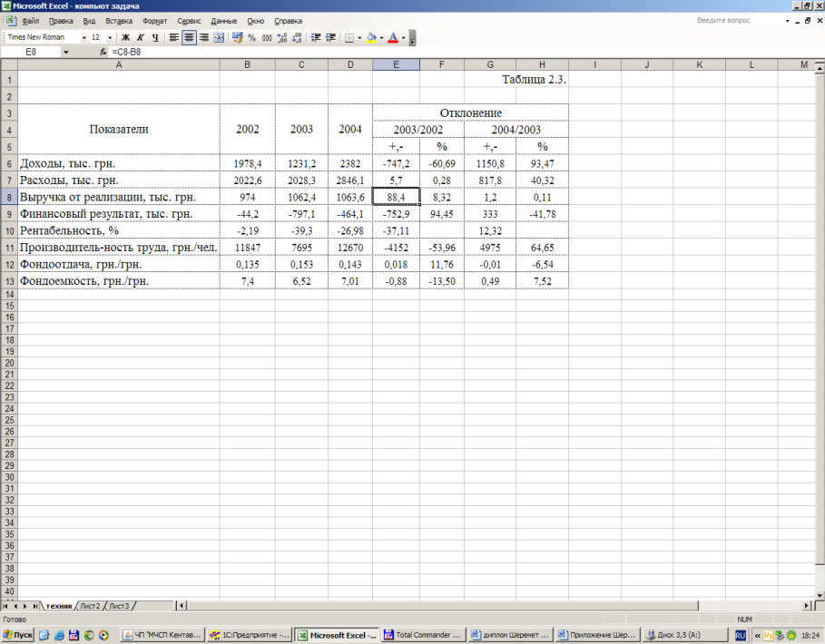This screenshot has width=825, height=644.
Task: Apply percent style format
Action: (x=252, y=37)
